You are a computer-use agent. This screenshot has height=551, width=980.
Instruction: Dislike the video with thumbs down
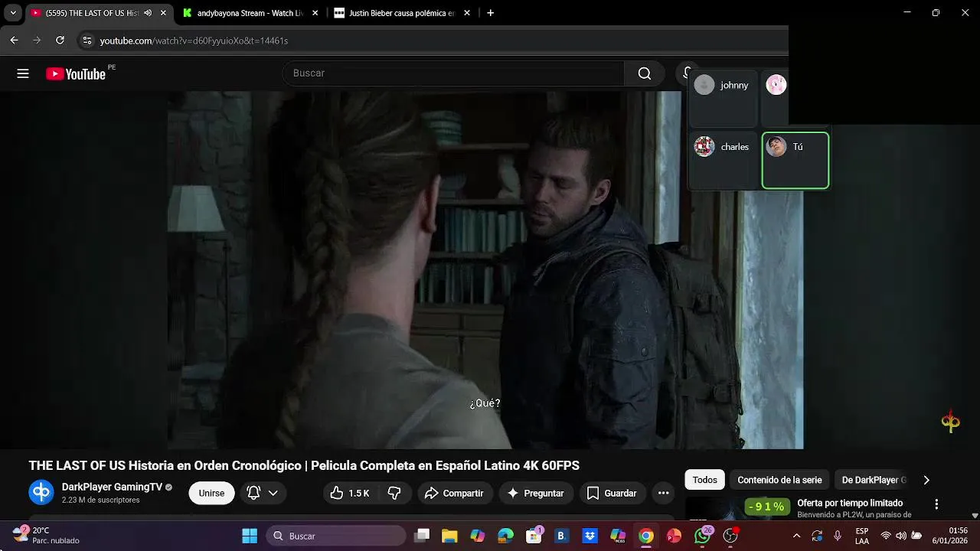394,494
